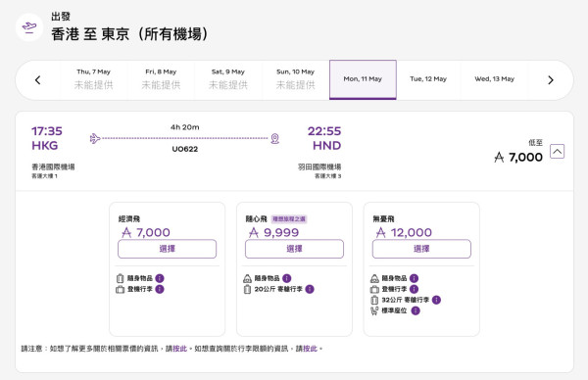Click the 香港 至 東京 route heading
This screenshot has width=588, height=380.
coord(129,34)
